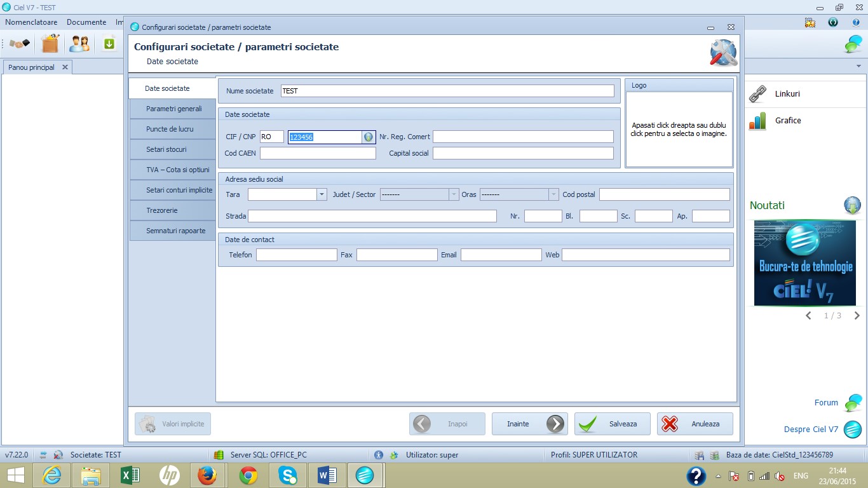Click the Cod CAEN input field
Image resolution: width=868 pixels, height=488 pixels.
(x=318, y=153)
